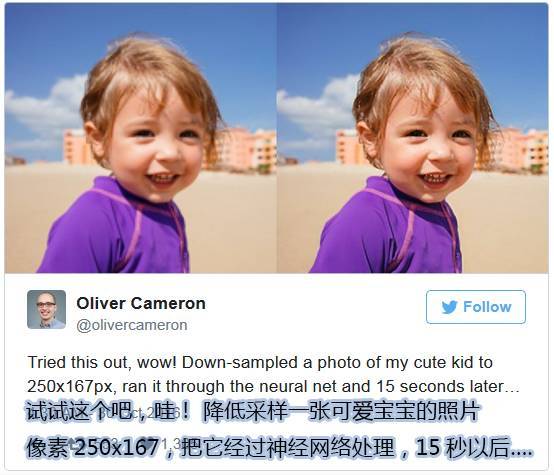Open Oliver Cameron's profile avatar

click(x=46, y=310)
